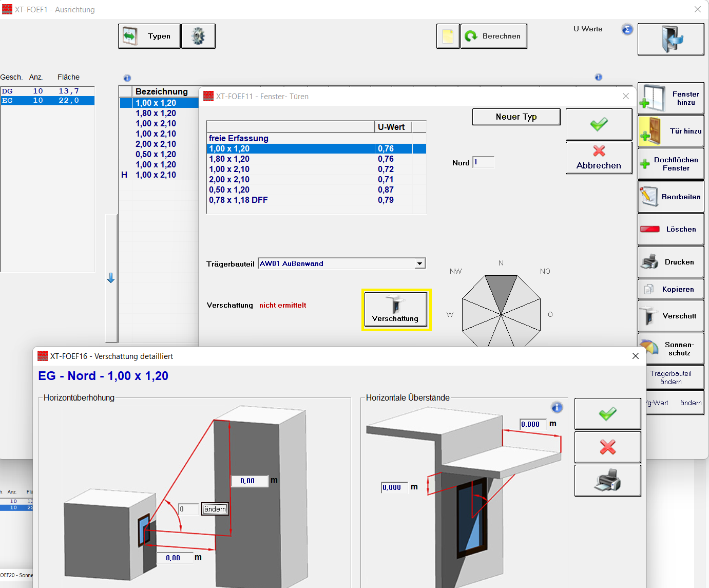709x588 pixels.
Task: Add a door with Tür hinzu
Action: point(670,131)
